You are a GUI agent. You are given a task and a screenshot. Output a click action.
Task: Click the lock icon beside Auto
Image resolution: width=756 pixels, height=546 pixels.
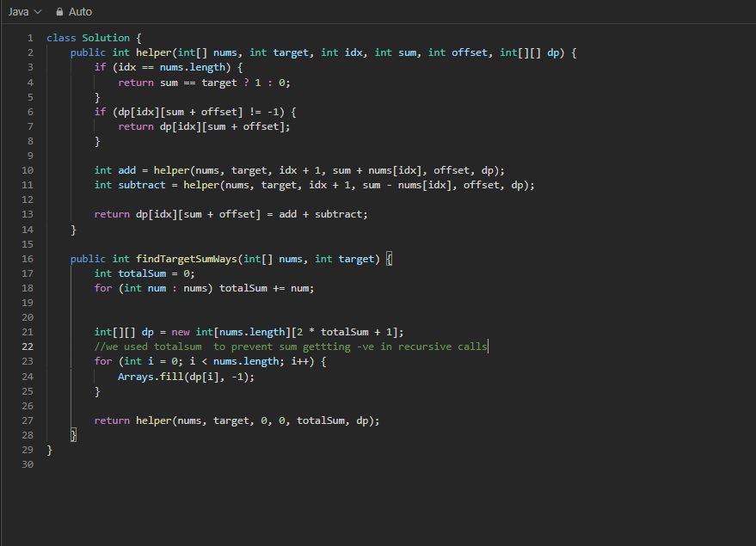point(59,11)
